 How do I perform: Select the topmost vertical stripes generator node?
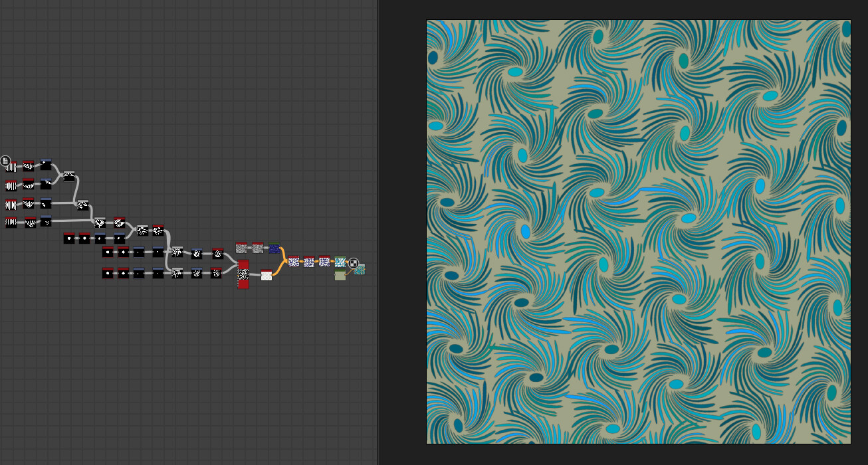click(11, 166)
